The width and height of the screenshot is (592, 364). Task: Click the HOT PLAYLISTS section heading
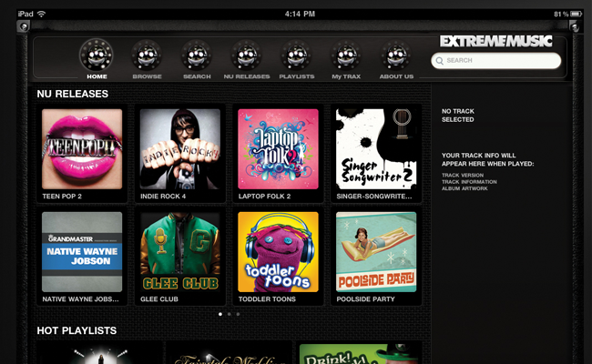77,331
